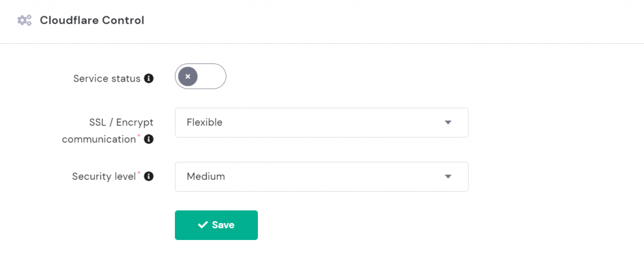
Task: Expand the Security level dropdown showing Medium
Action: (321, 177)
